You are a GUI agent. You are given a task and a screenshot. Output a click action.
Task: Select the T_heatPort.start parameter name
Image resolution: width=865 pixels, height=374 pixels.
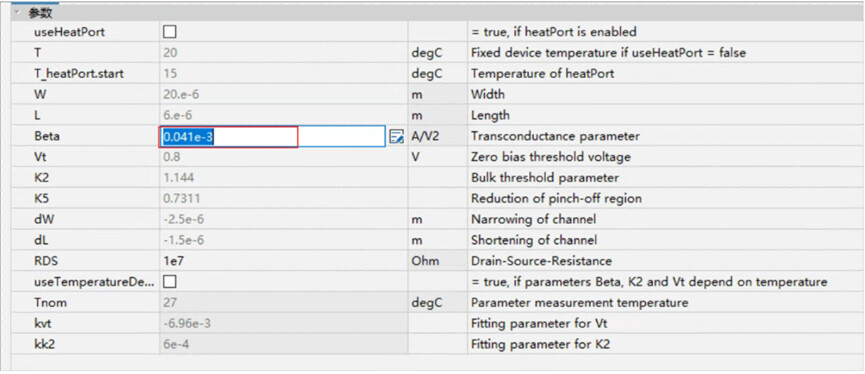78,73
